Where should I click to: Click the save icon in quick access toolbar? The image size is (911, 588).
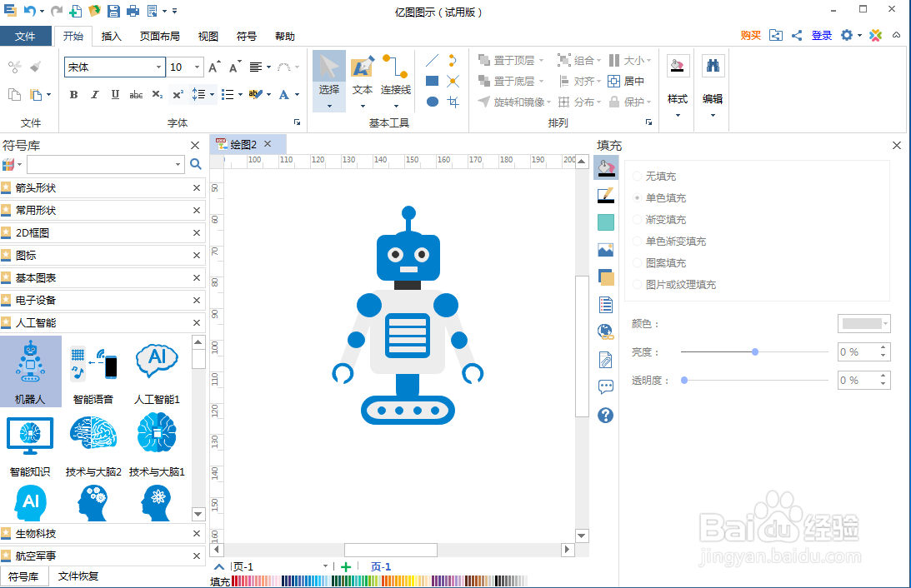pyautogui.click(x=114, y=11)
